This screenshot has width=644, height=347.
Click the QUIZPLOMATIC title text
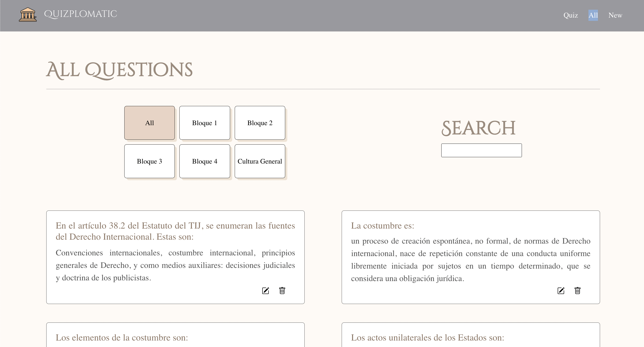point(80,14)
